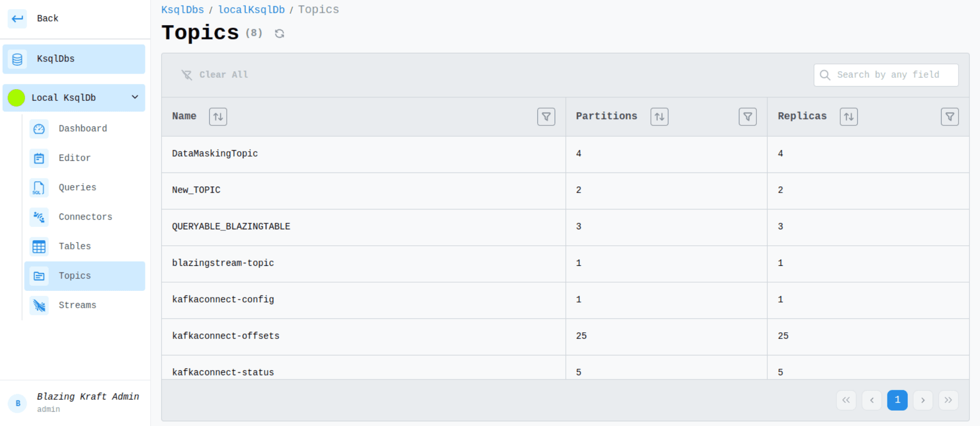980x426 pixels.
Task: Toggle sort on the Name column
Action: [x=218, y=117]
